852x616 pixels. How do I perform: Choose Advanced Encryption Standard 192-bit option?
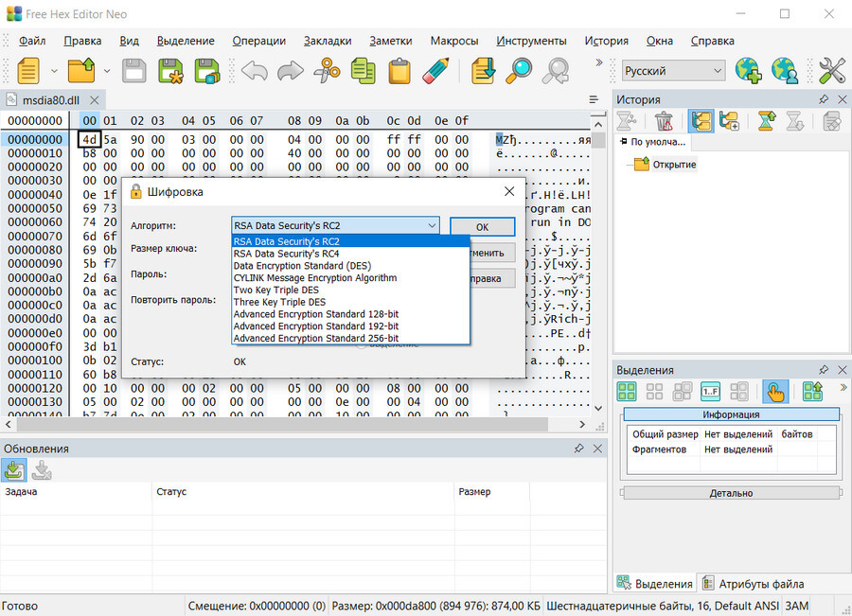click(350, 326)
